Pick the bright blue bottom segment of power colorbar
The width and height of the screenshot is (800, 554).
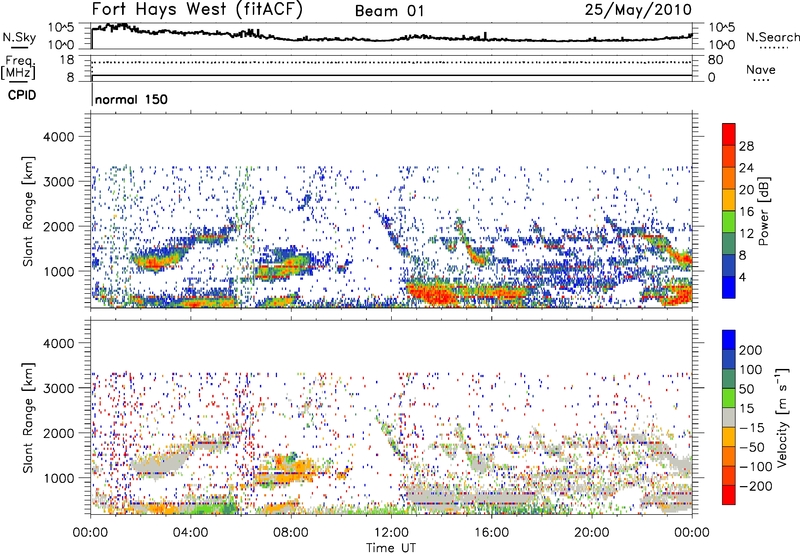729,287
